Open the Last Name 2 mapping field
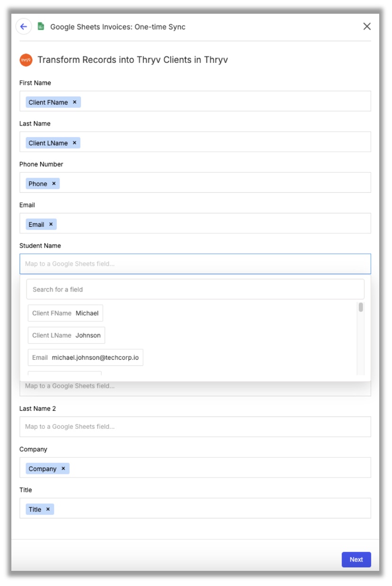 coord(195,426)
